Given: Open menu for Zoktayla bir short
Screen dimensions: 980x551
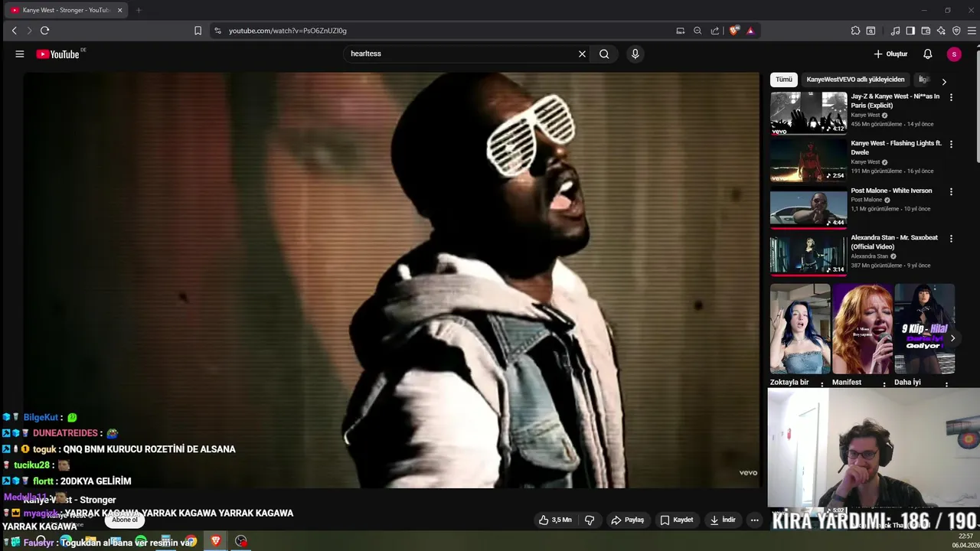Looking at the screenshot, I should 822,384.
